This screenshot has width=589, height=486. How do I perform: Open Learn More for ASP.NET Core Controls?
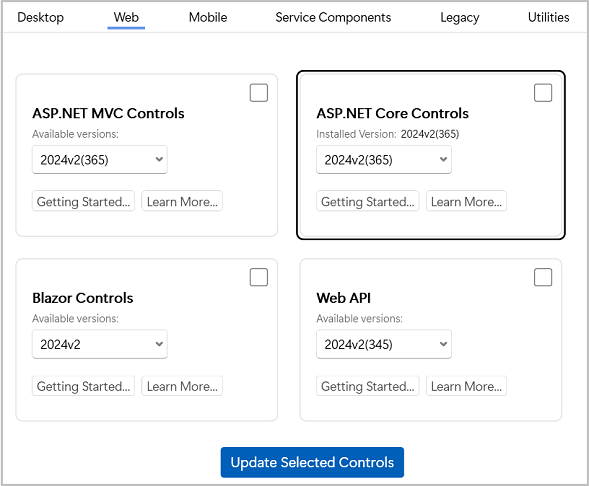point(466,201)
